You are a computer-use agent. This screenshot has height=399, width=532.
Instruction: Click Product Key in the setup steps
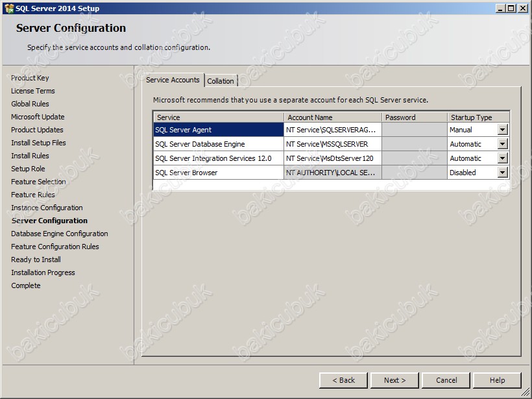tap(30, 78)
